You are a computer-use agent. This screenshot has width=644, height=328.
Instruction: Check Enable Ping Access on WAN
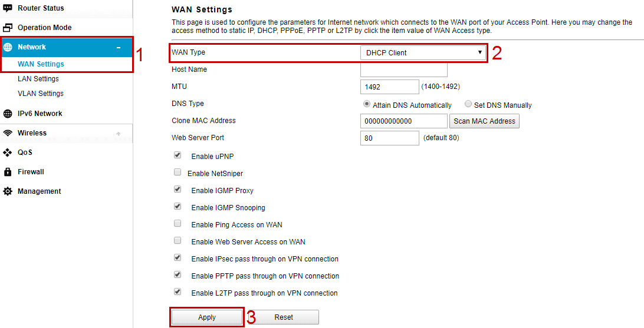178,224
